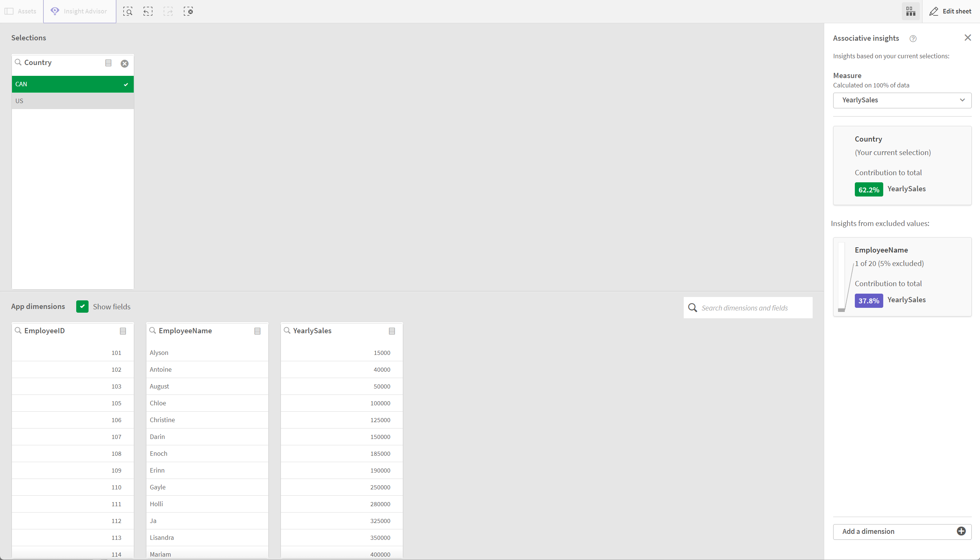Image resolution: width=980 pixels, height=560 pixels.
Task: Click the EmployeeID field list icon
Action: 123,331
